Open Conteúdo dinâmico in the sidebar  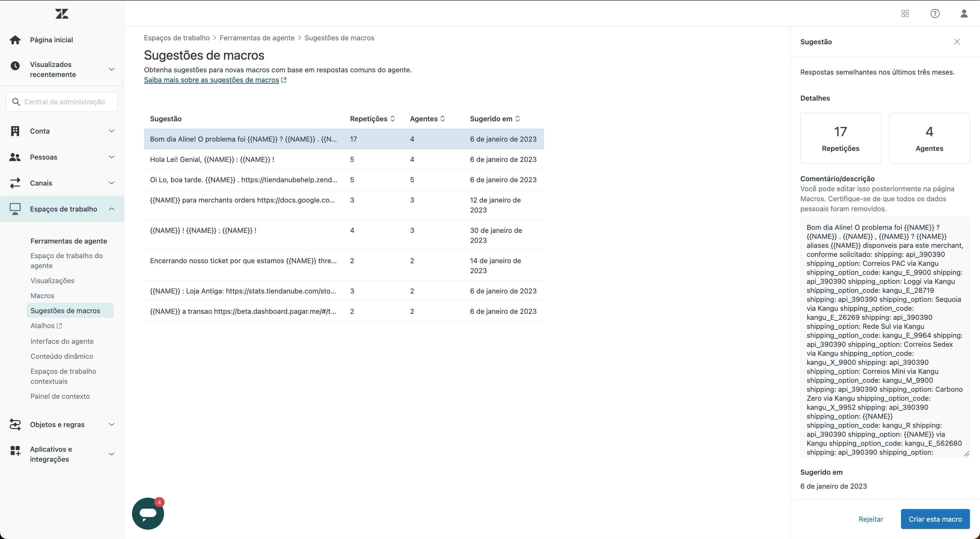[x=62, y=356]
